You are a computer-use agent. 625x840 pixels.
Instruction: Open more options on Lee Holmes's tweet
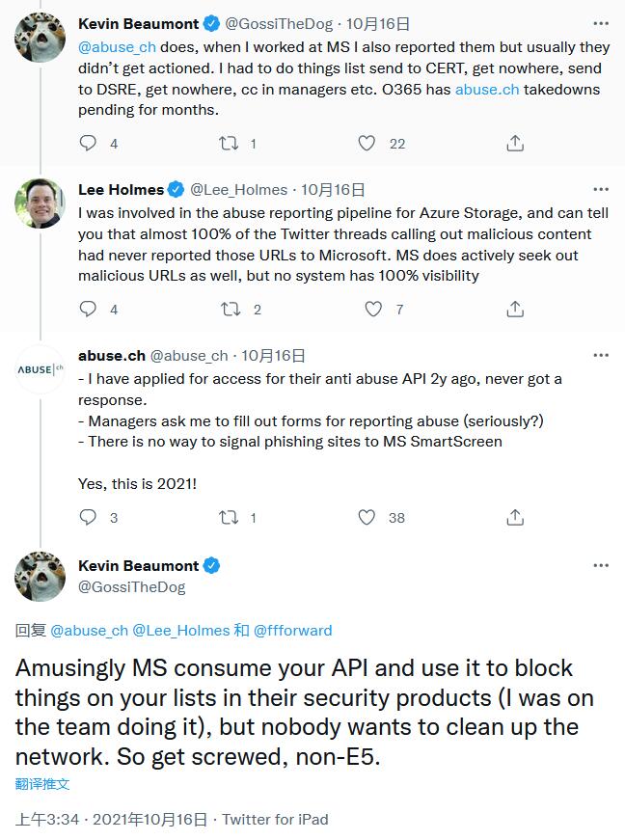(601, 189)
